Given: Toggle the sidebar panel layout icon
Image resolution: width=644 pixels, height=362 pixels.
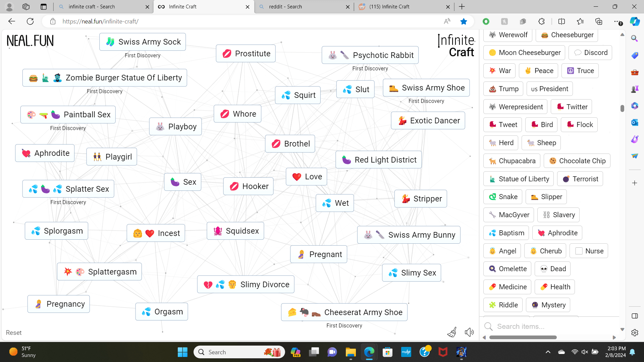Looking at the screenshot, I should click(635, 316).
